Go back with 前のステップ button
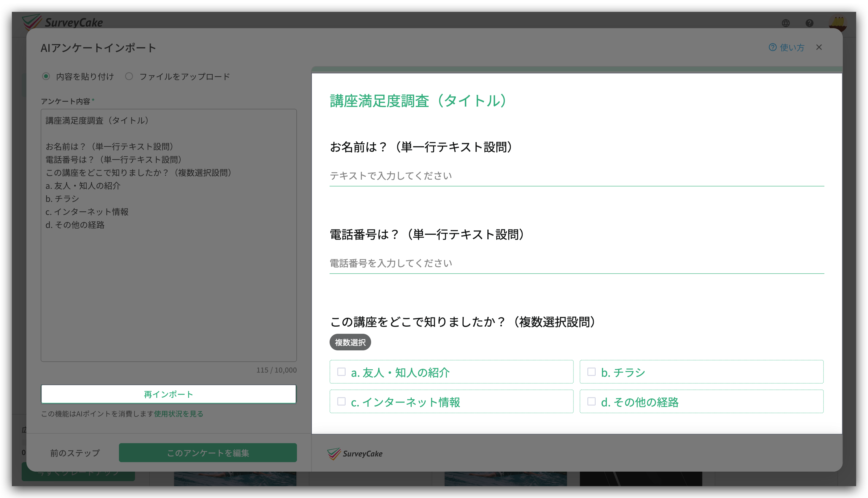Image resolution: width=868 pixels, height=498 pixels. click(x=75, y=453)
